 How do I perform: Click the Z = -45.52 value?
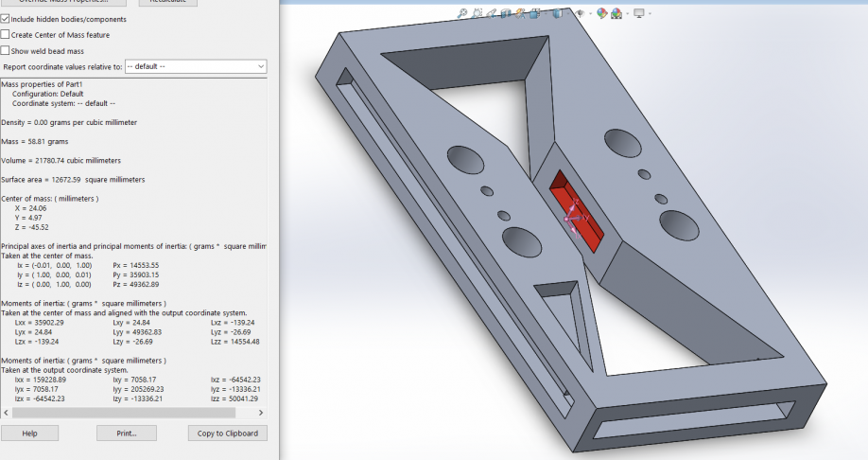pos(32,227)
